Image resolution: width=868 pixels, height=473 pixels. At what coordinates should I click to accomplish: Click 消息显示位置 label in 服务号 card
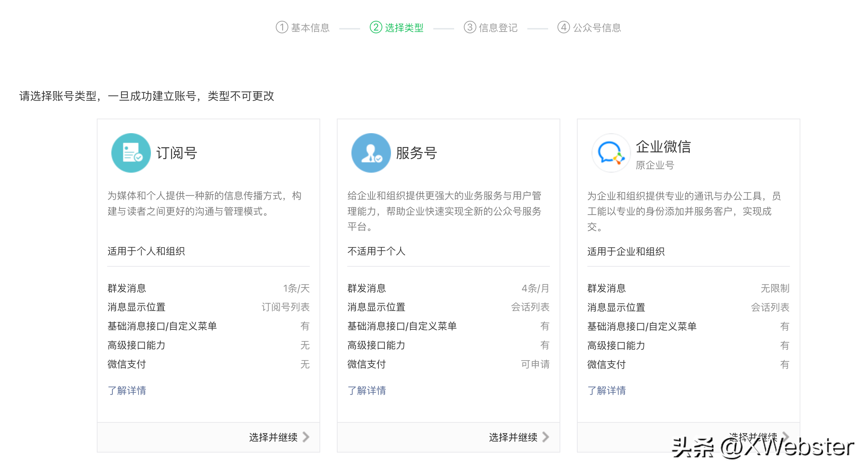376,307
